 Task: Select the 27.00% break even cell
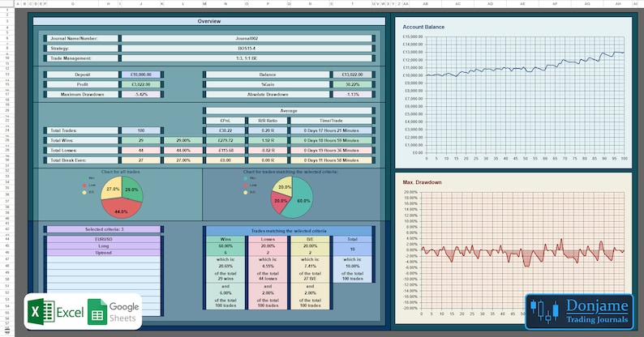point(183,160)
